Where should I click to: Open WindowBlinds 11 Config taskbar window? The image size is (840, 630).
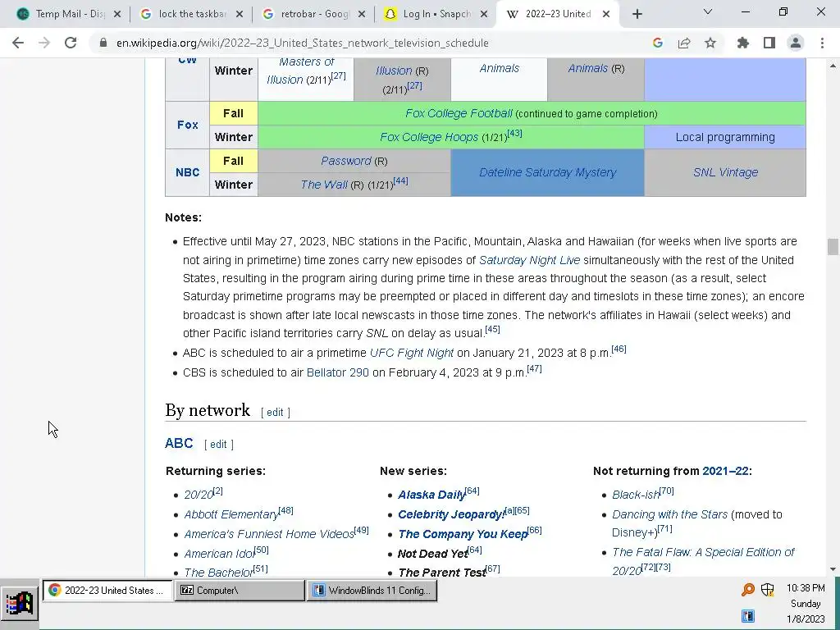pos(372,591)
